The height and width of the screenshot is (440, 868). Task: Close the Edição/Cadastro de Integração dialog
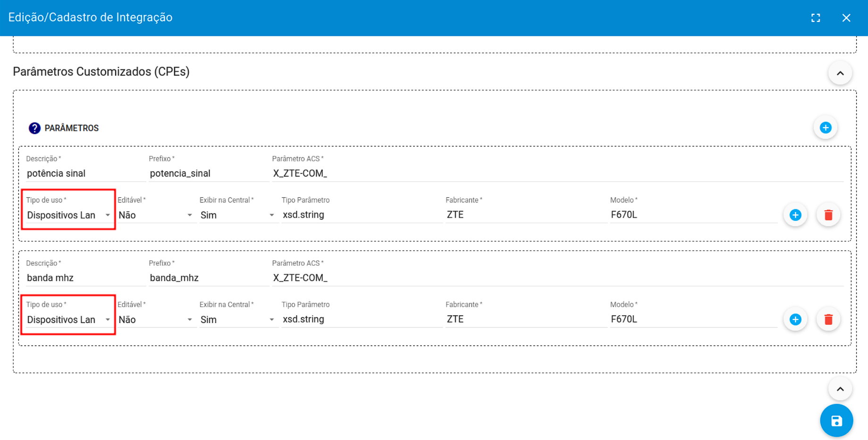pyautogui.click(x=846, y=18)
